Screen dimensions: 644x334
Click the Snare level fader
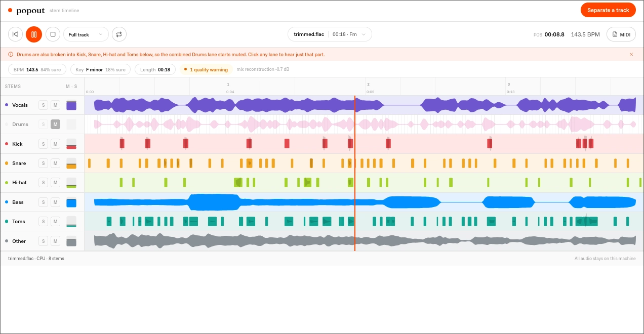(71, 163)
